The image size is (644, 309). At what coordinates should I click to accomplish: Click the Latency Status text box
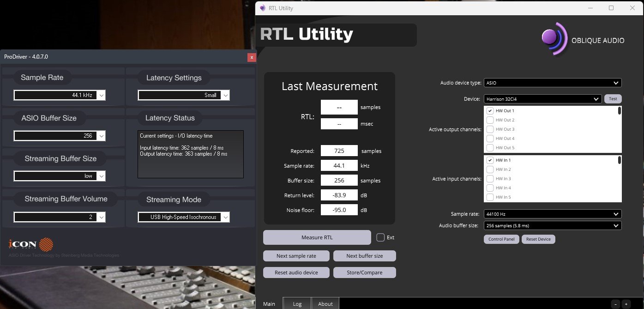191,154
